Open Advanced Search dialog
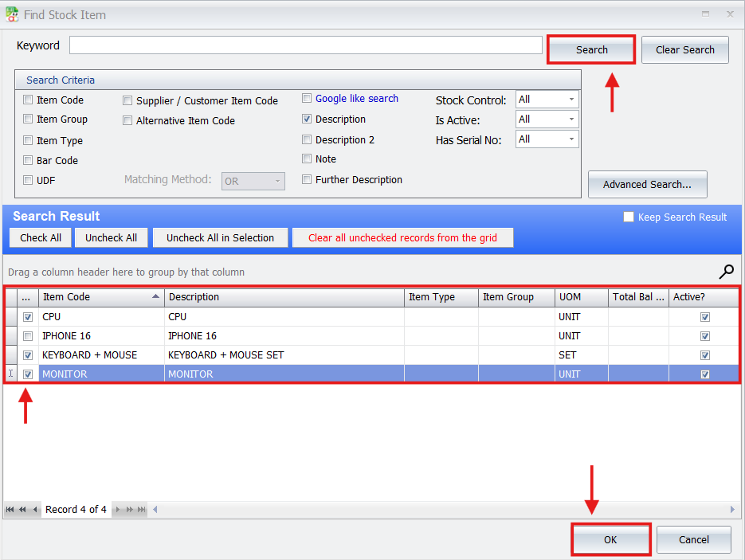 (x=647, y=184)
